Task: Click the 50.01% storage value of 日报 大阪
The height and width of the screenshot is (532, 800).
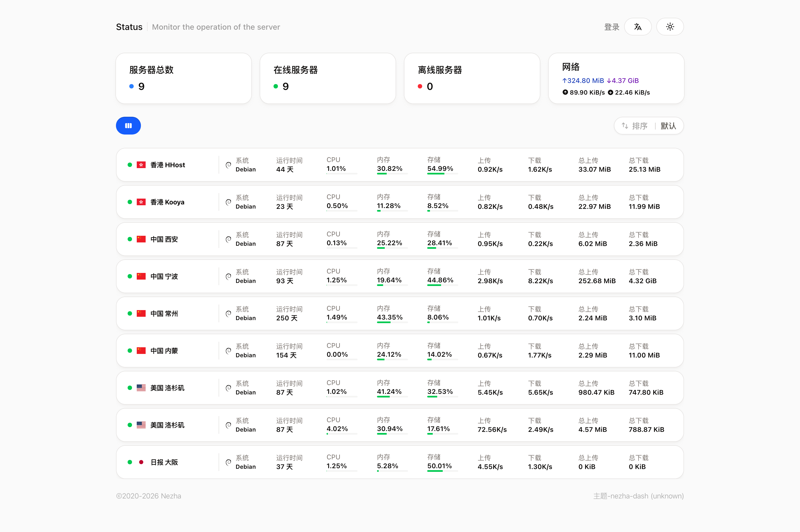Action: pos(439,466)
